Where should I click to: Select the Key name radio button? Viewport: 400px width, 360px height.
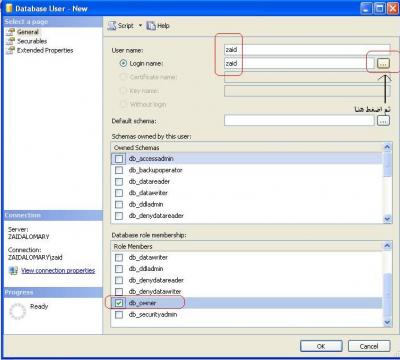(x=123, y=90)
